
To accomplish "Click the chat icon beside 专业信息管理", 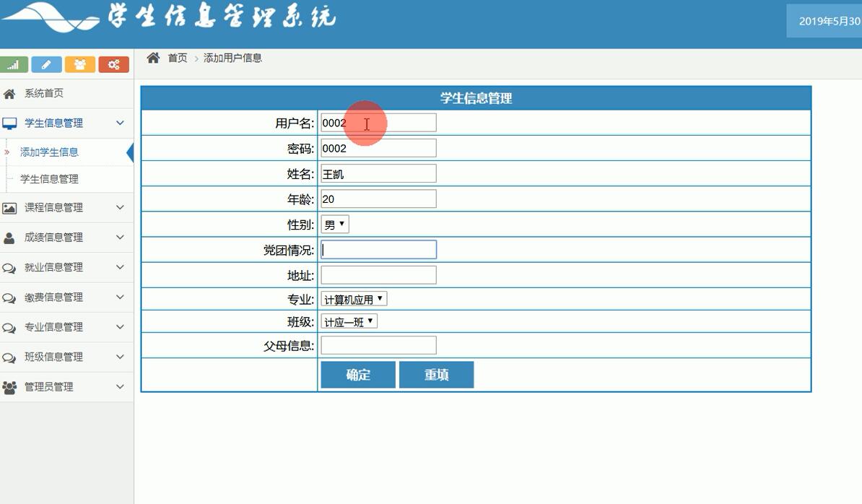I will click(9, 328).
